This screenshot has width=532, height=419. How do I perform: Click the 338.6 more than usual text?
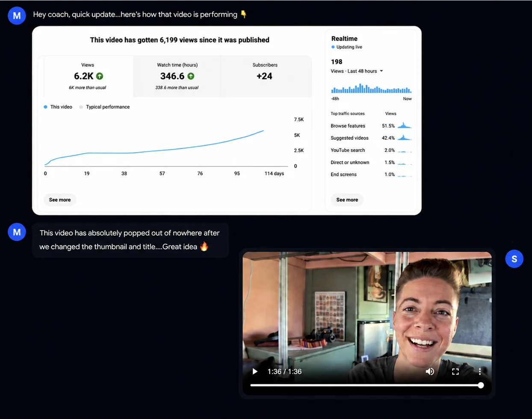pyautogui.click(x=177, y=88)
